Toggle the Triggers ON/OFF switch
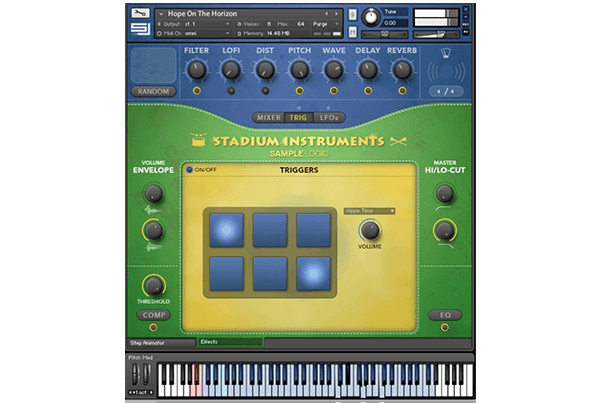599x403 pixels. (x=189, y=169)
